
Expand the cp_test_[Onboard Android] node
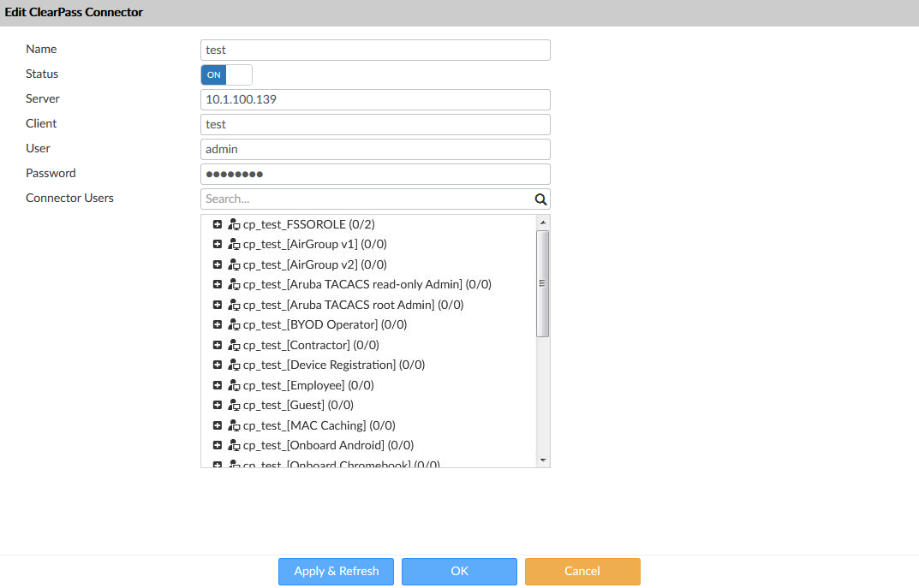218,446
